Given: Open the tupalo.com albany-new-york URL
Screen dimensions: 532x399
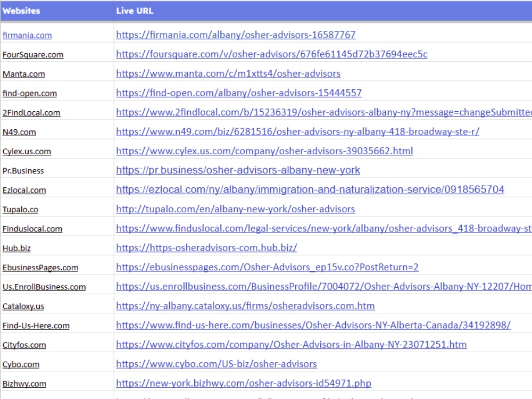Looking at the screenshot, I should pyautogui.click(x=236, y=209).
